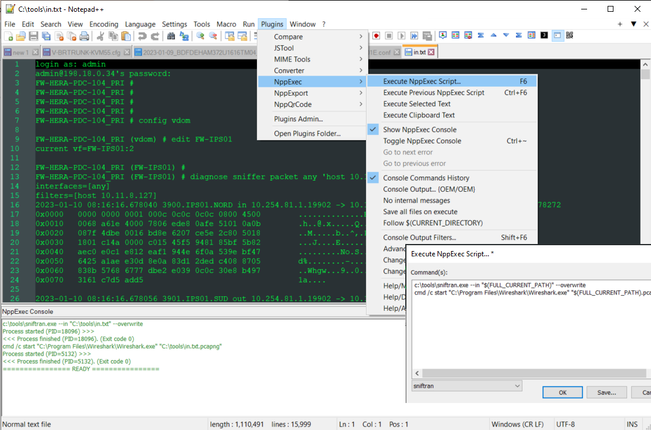Open the Language menu
651x430 pixels.
[x=138, y=23]
